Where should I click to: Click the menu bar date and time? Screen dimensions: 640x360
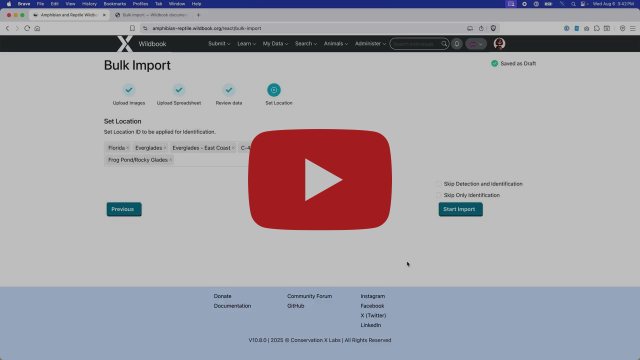click(x=614, y=4)
